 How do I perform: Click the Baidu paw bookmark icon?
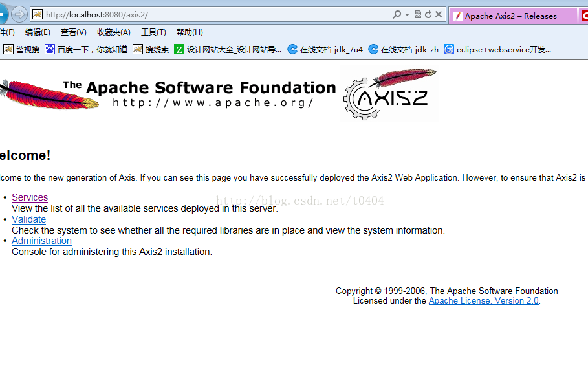pyautogui.click(x=50, y=49)
